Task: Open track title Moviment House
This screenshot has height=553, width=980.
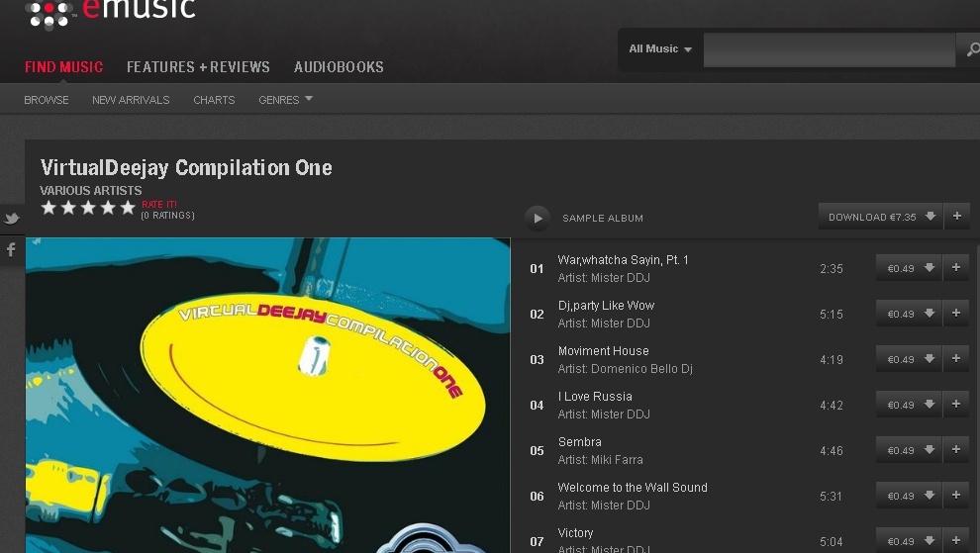Action: point(603,351)
